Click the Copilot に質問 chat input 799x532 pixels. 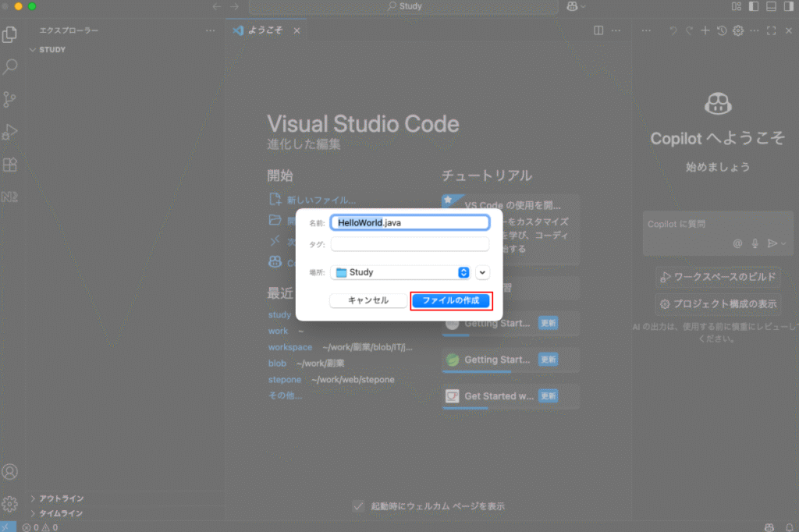[x=718, y=233]
